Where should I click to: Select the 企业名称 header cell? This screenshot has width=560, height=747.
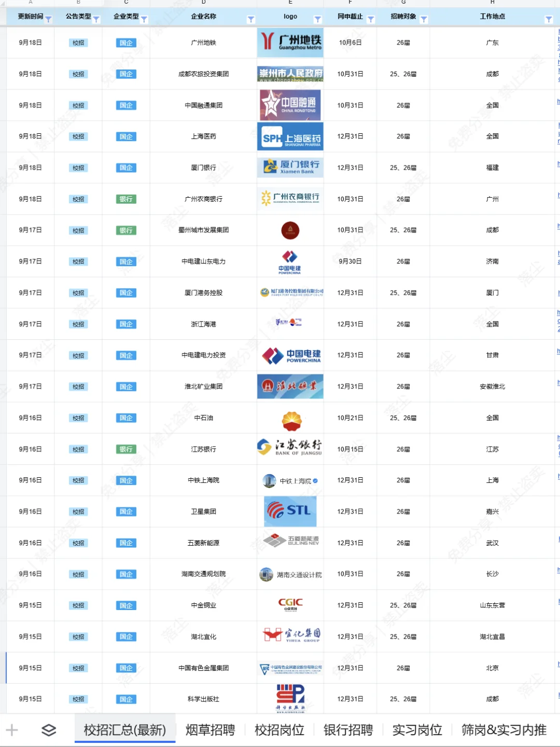[203, 17]
